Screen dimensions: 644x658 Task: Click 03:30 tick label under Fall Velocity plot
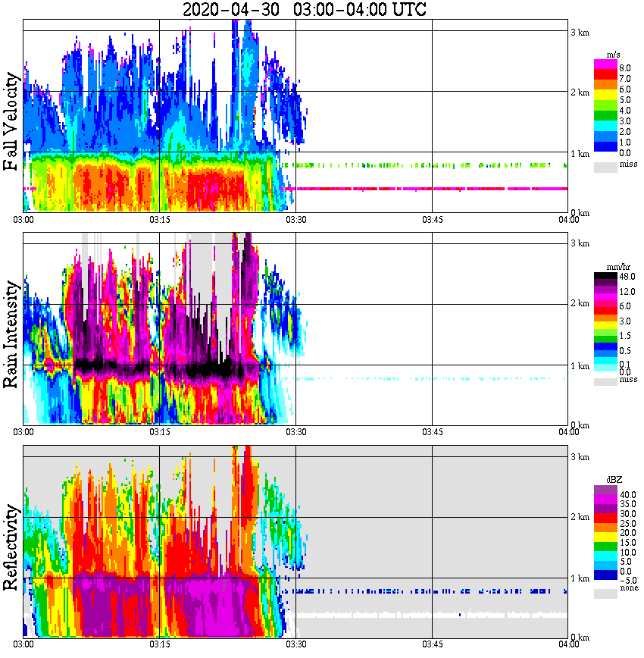tap(295, 220)
